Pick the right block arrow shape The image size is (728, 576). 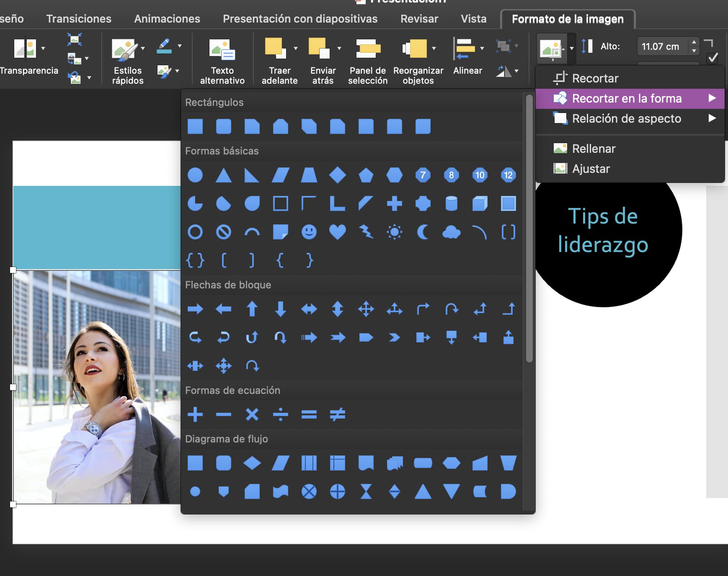195,309
